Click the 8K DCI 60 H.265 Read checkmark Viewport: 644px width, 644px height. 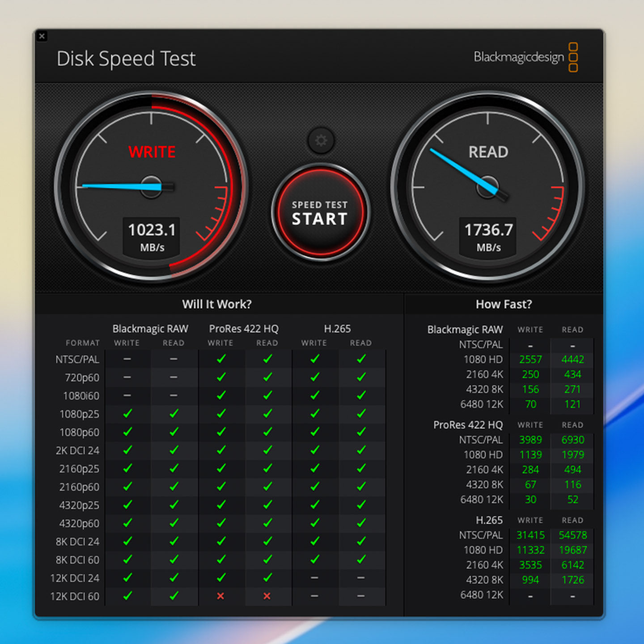(x=361, y=559)
